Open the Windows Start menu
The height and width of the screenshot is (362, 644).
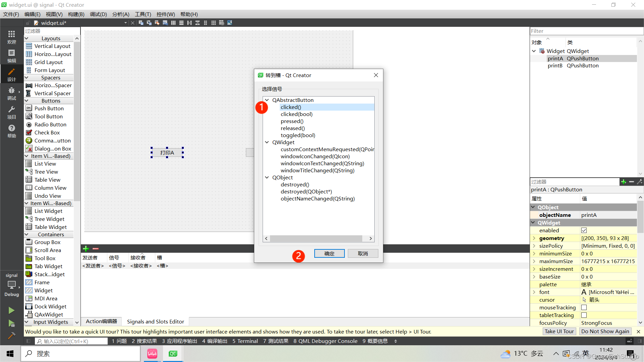click(x=10, y=354)
